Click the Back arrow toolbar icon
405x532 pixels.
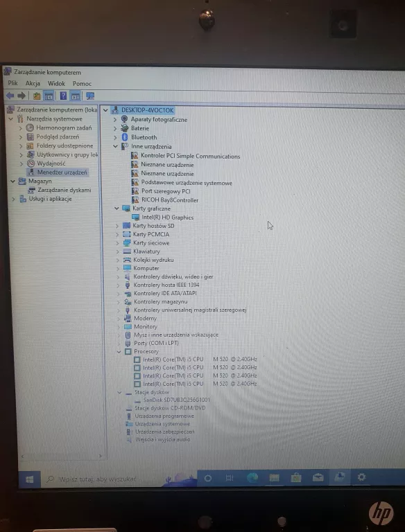click(10, 96)
